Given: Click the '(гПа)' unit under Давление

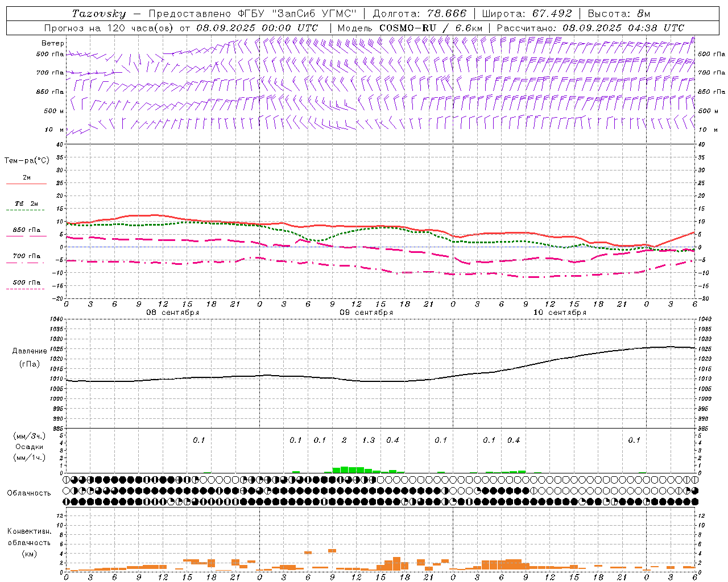Looking at the screenshot, I should click(x=30, y=364).
